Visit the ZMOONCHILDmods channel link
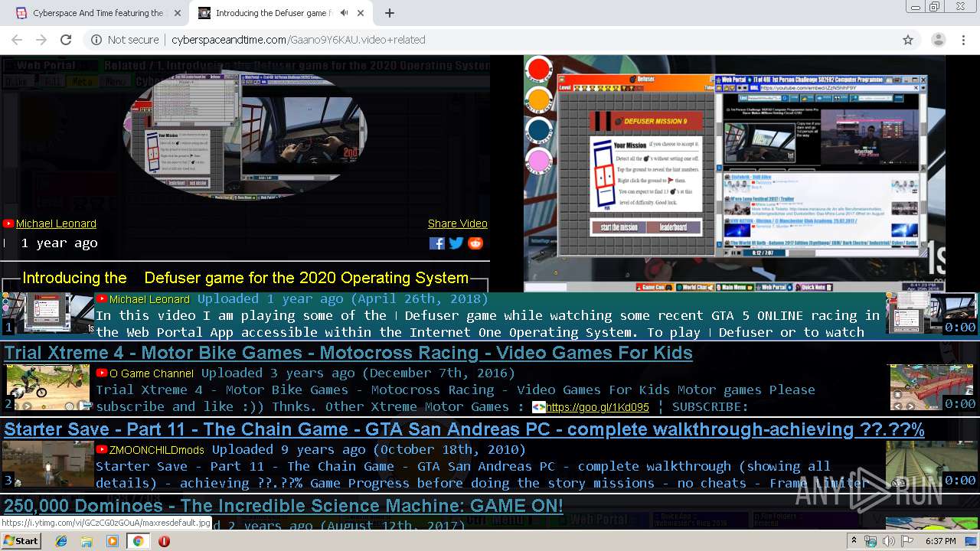This screenshot has height=551, width=980. [157, 450]
